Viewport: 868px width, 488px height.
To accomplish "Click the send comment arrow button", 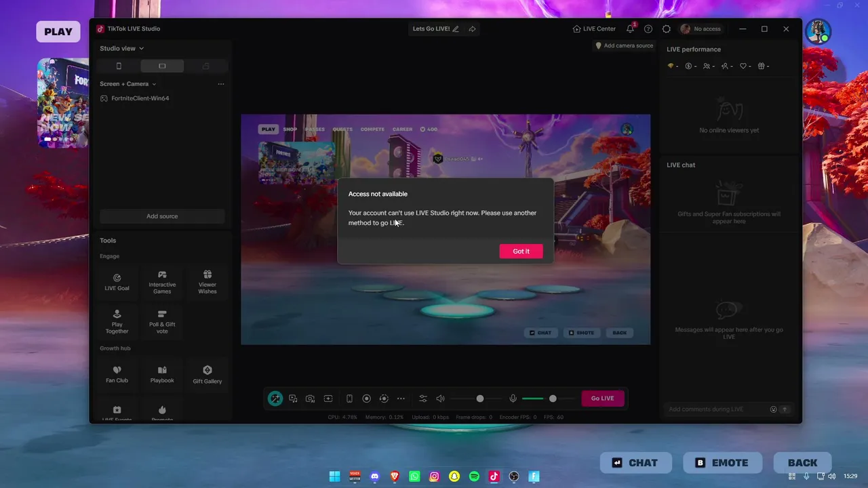I will click(785, 409).
